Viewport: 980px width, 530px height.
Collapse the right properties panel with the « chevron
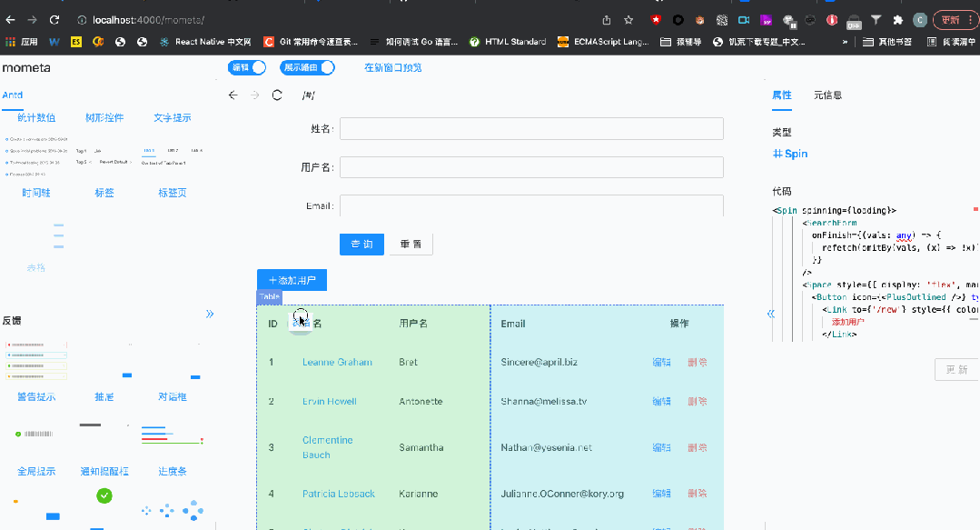click(770, 314)
